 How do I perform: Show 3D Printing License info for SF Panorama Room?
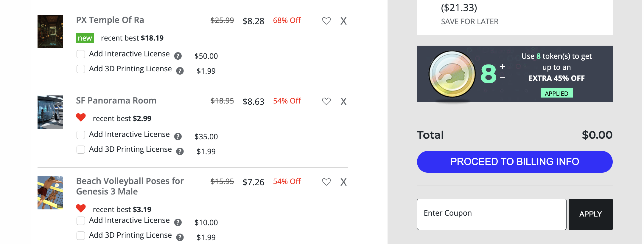pyautogui.click(x=180, y=152)
